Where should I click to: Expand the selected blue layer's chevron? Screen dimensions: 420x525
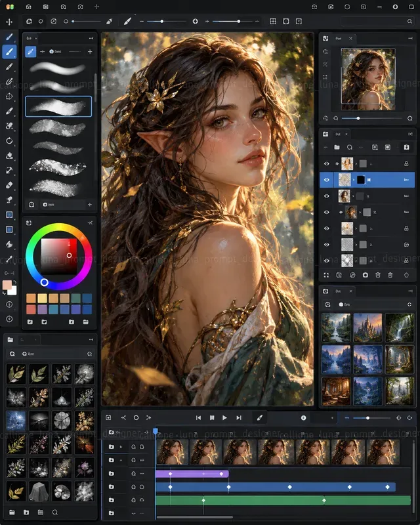coord(353,180)
